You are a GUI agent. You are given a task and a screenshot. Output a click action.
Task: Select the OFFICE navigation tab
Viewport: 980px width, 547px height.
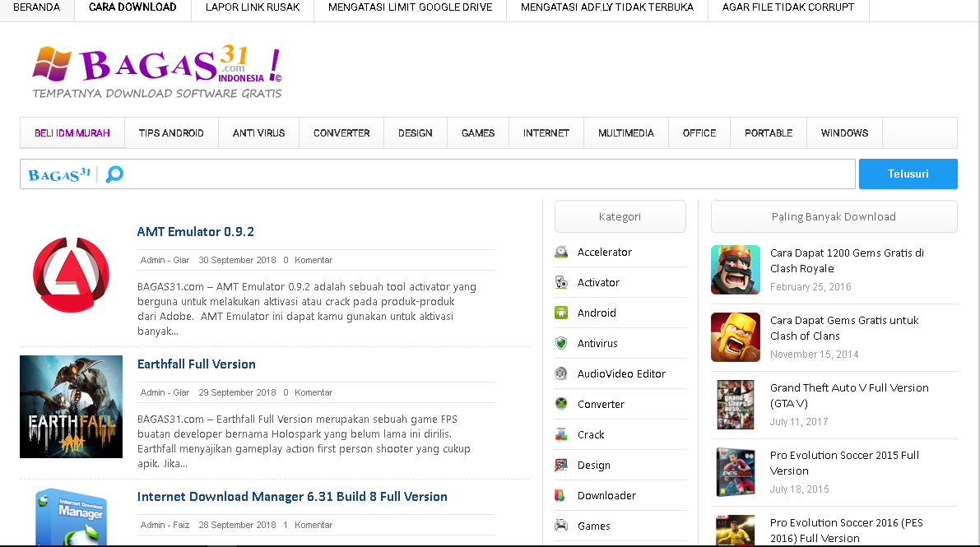tap(699, 133)
